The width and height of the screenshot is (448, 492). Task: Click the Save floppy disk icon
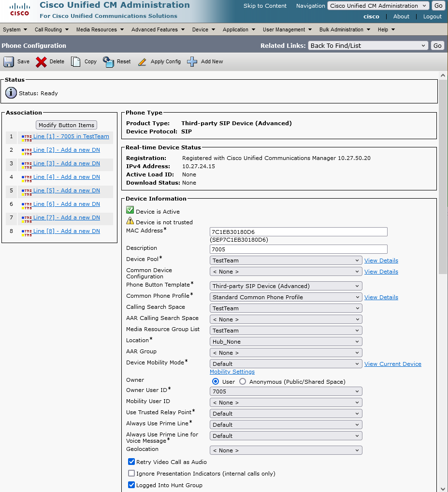(x=9, y=62)
